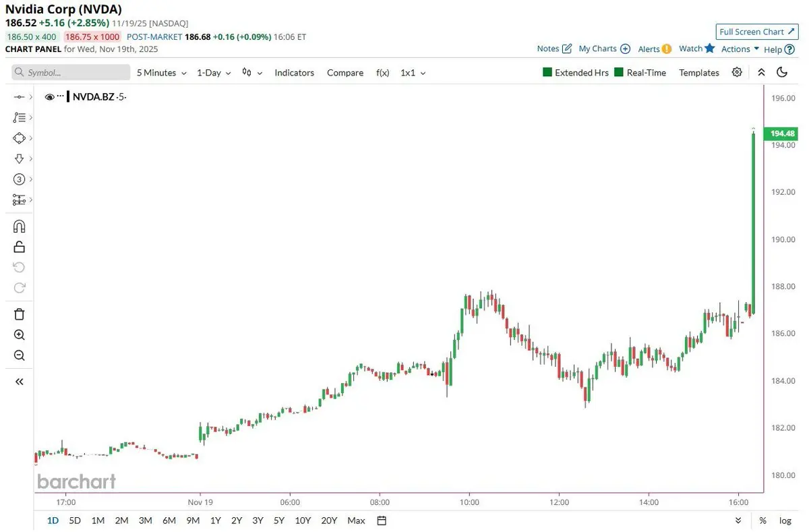Open the Templates menu
This screenshot has width=809, height=532.
coord(699,72)
